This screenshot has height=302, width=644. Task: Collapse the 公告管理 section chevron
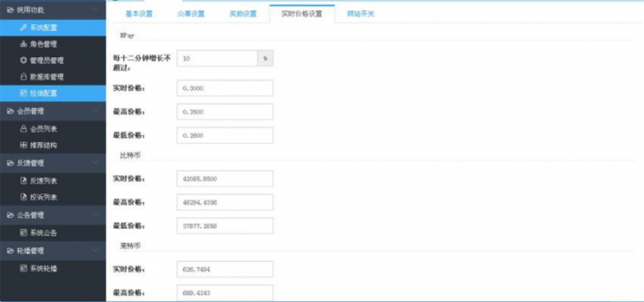pyautogui.click(x=95, y=215)
